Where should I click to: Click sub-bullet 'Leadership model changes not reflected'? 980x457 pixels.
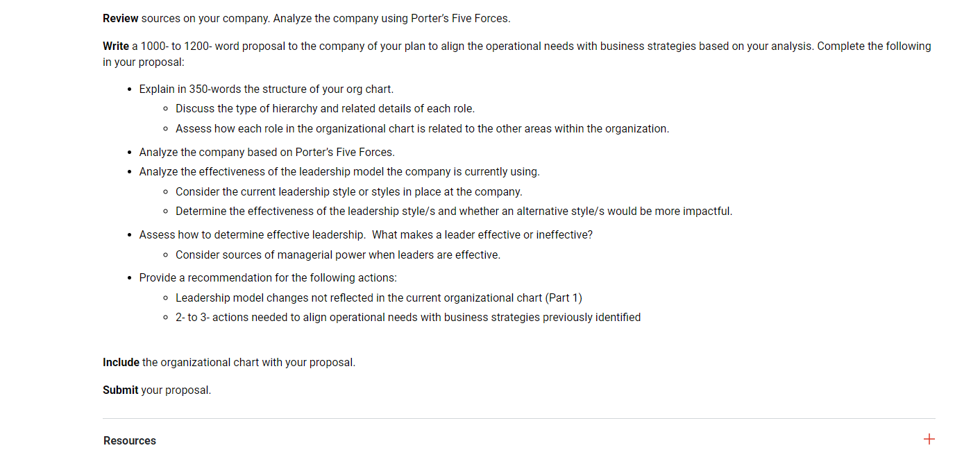(379, 298)
